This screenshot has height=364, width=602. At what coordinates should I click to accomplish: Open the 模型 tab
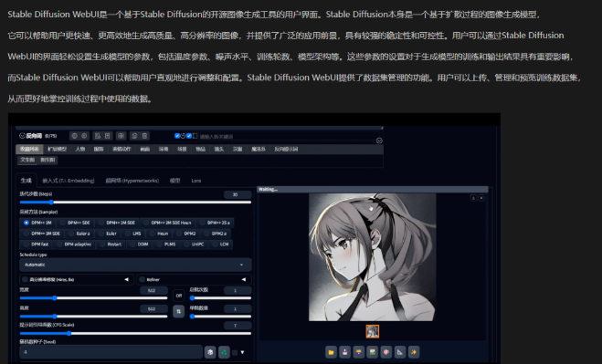point(175,181)
